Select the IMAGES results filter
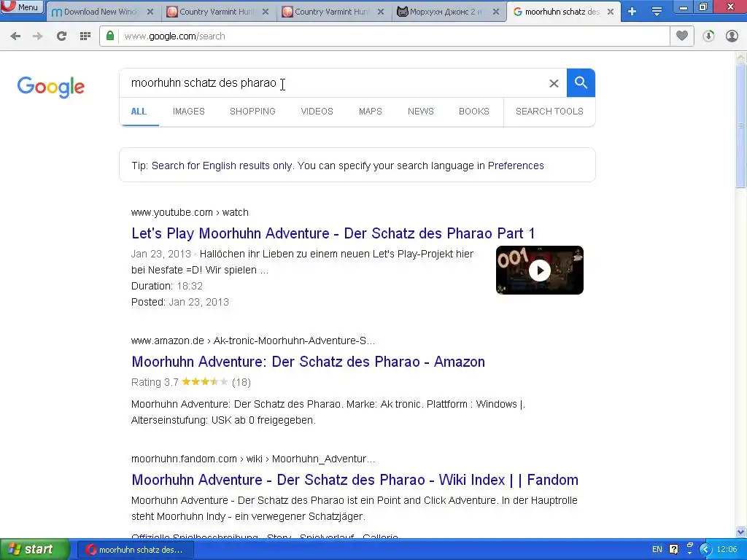Viewport: 747px width, 560px height. [x=189, y=112]
